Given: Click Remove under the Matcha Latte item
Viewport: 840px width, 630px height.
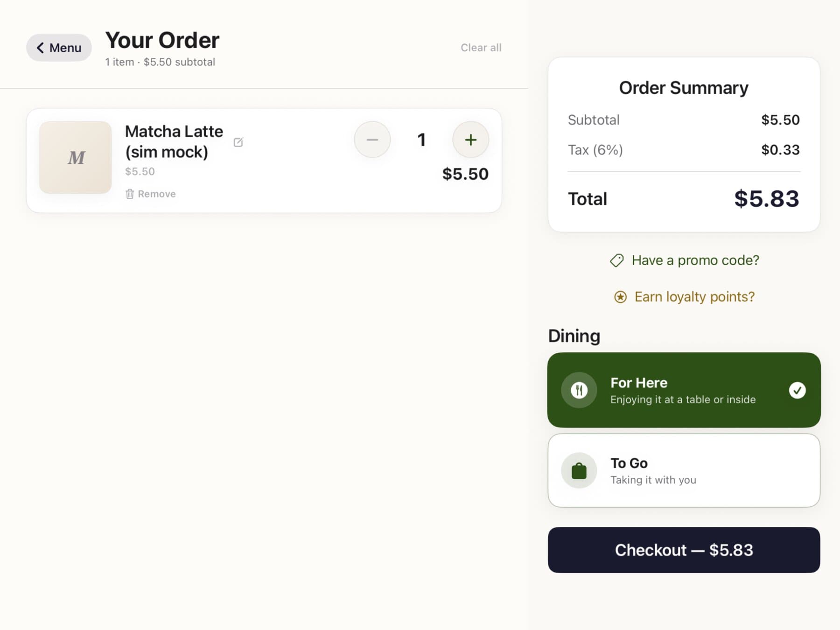Looking at the screenshot, I should (156, 194).
